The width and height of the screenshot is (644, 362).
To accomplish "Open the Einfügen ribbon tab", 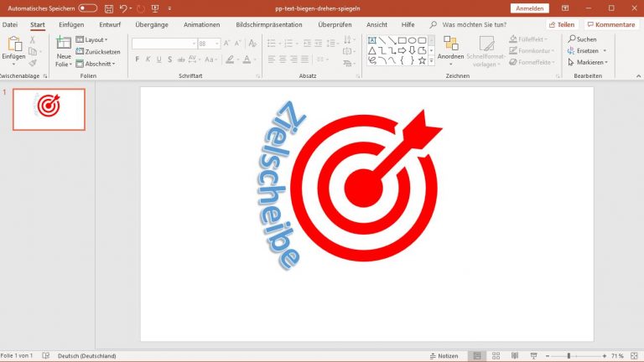I will [71, 25].
